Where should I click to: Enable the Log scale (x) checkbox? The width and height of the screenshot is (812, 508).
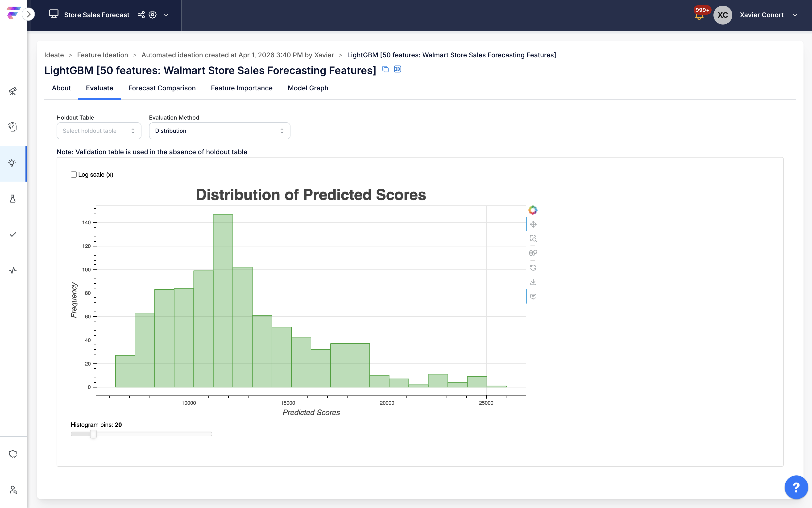coord(74,174)
